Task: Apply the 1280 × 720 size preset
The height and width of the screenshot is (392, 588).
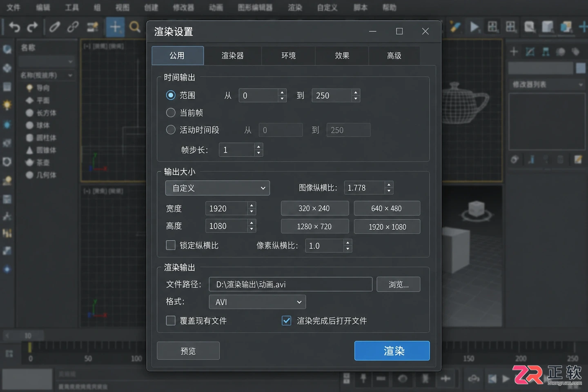Action: coord(314,226)
